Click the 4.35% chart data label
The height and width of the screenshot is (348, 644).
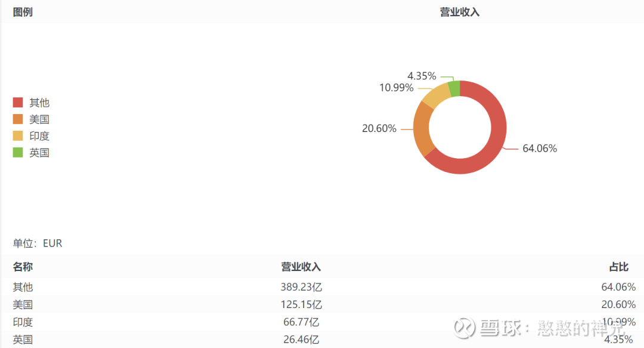pyautogui.click(x=422, y=76)
